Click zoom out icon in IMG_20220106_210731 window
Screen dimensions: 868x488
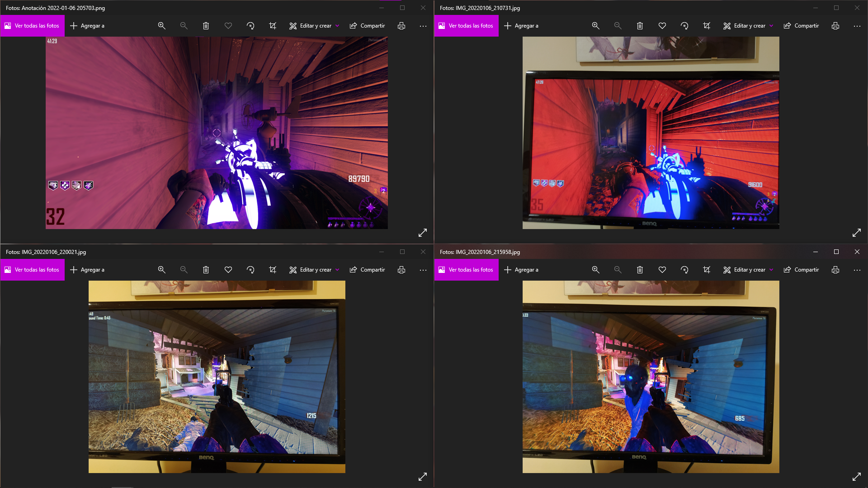(x=618, y=26)
